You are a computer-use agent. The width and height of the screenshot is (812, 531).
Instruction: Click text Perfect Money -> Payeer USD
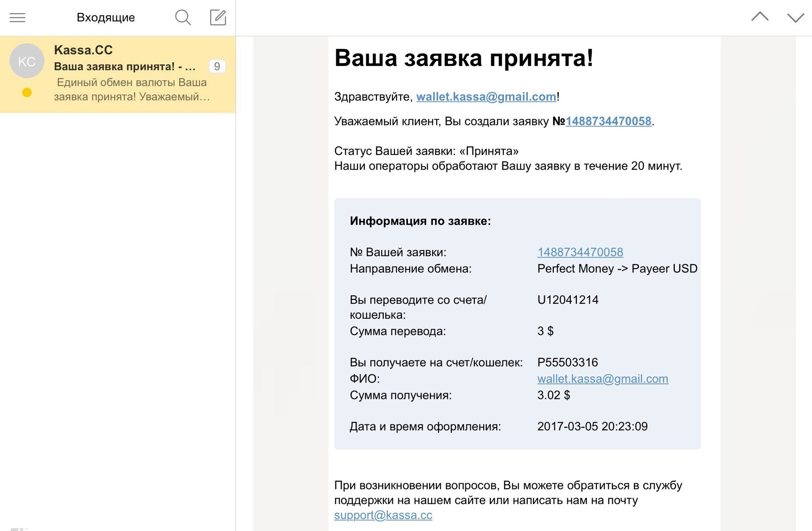pyautogui.click(x=617, y=268)
